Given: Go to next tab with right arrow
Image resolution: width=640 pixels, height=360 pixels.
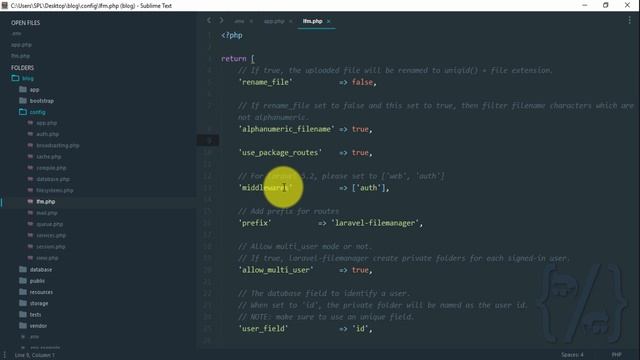Looking at the screenshot, I should [222, 20].
